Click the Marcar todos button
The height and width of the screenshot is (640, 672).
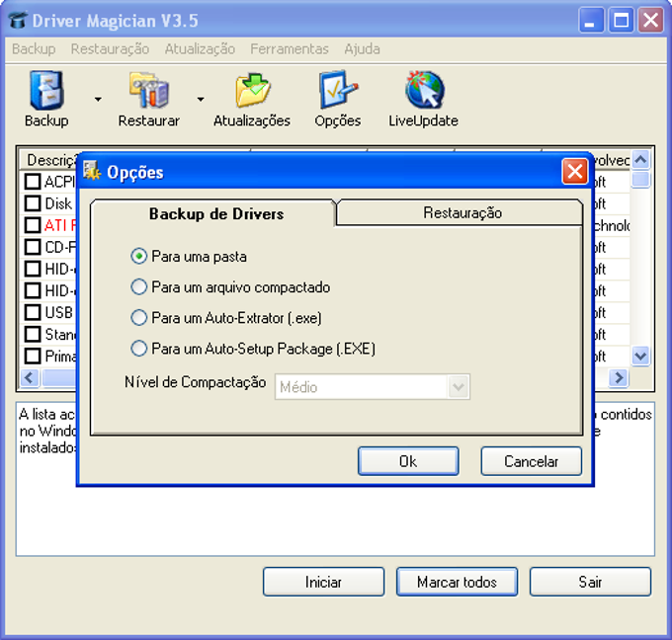click(457, 582)
